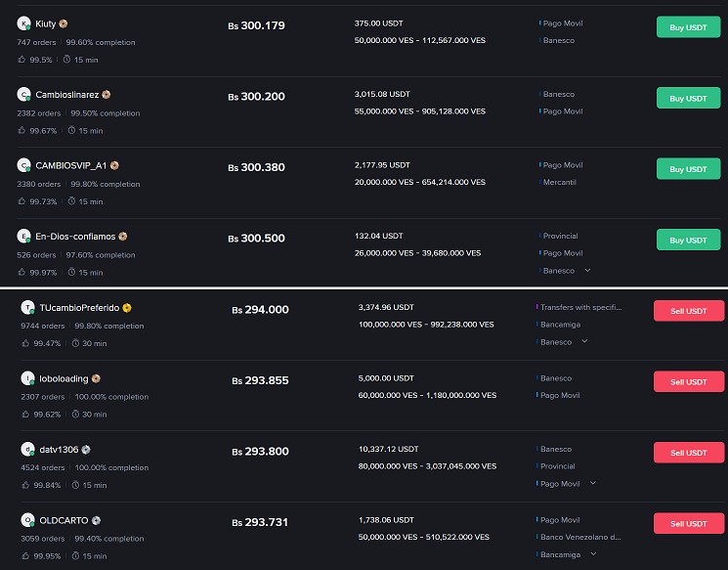This screenshot has width=728, height=570.
Task: Expand datv1306's payment methods chevron
Action: point(592,483)
